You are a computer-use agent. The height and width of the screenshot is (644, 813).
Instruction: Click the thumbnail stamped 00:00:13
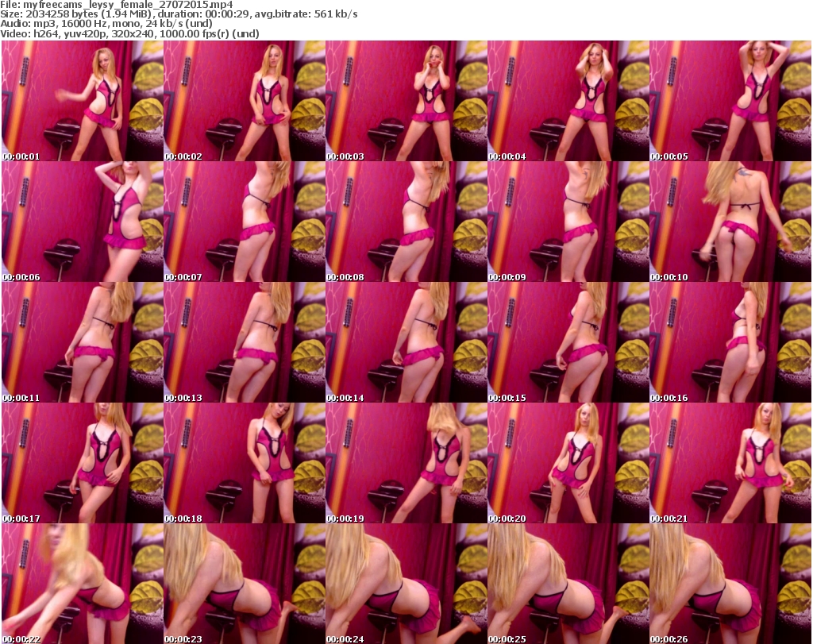(245, 342)
